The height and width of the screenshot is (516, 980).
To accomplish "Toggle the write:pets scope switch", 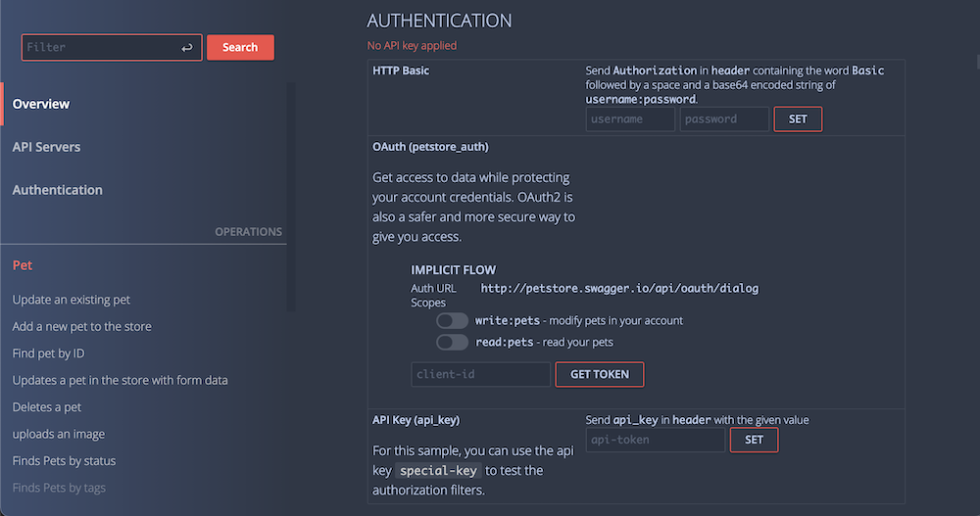I will tap(453, 320).
